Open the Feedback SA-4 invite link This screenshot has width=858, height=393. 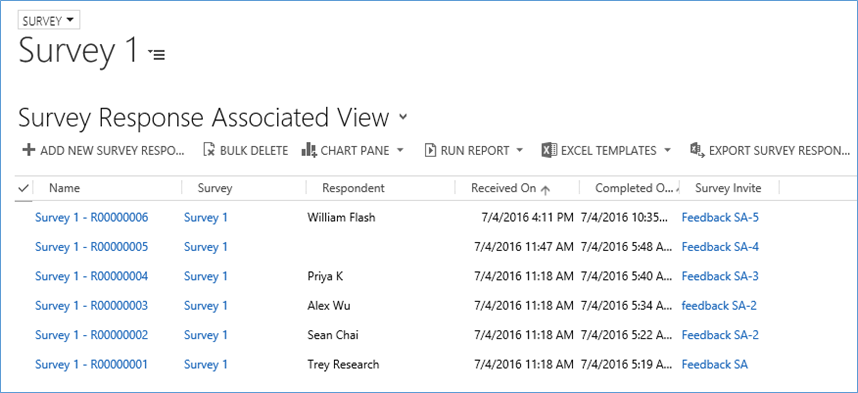[720, 247]
